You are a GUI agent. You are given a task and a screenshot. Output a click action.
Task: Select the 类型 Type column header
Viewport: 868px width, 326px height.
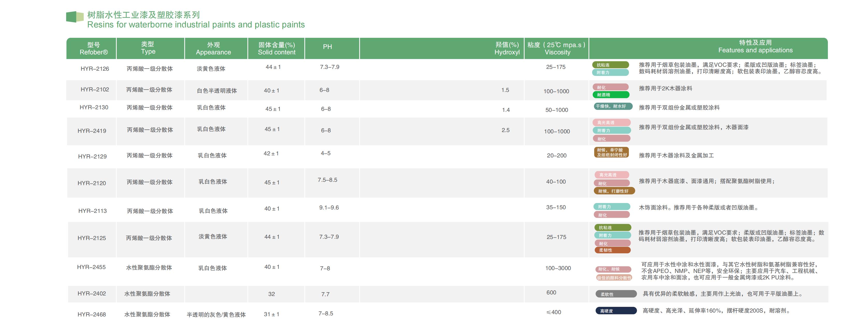pyautogui.click(x=148, y=48)
